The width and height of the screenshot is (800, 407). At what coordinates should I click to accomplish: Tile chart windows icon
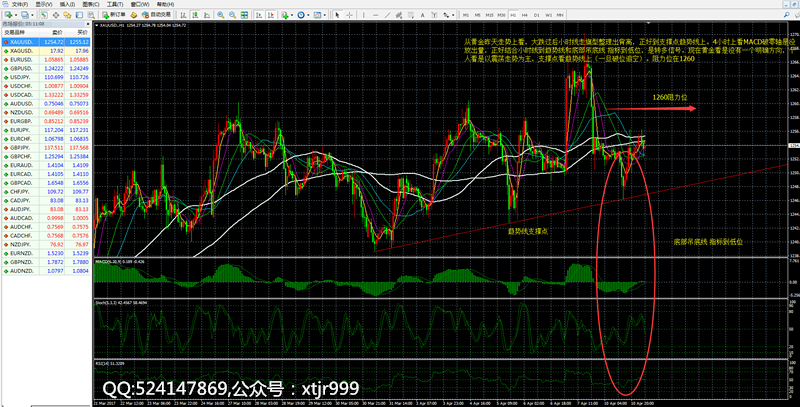point(244,15)
